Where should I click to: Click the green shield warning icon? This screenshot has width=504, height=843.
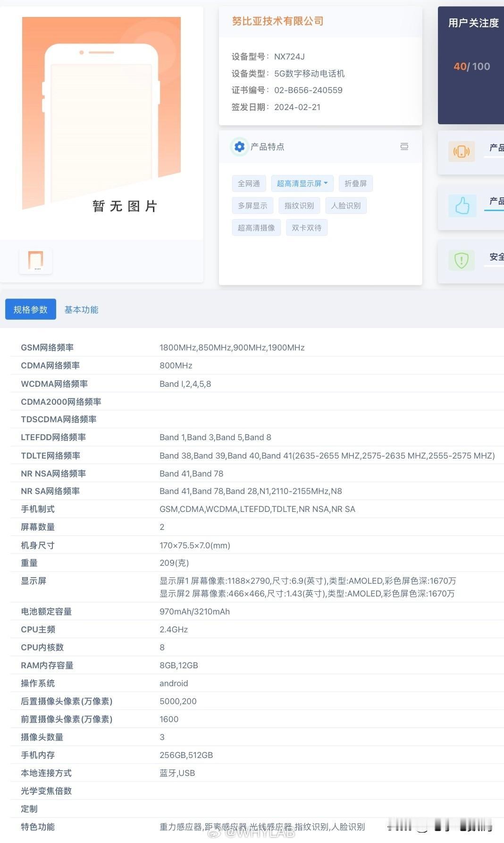462,260
